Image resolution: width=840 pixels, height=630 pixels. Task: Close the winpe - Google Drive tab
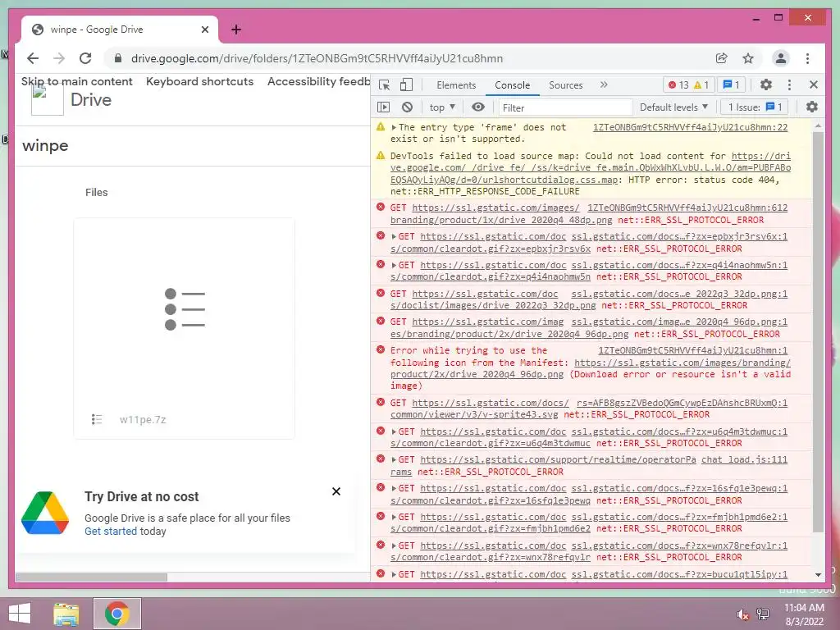(x=204, y=30)
